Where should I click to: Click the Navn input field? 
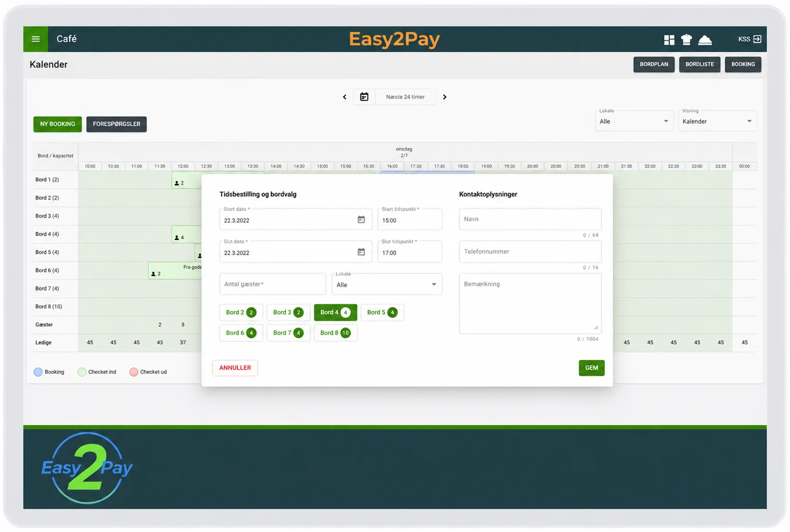[x=530, y=219]
